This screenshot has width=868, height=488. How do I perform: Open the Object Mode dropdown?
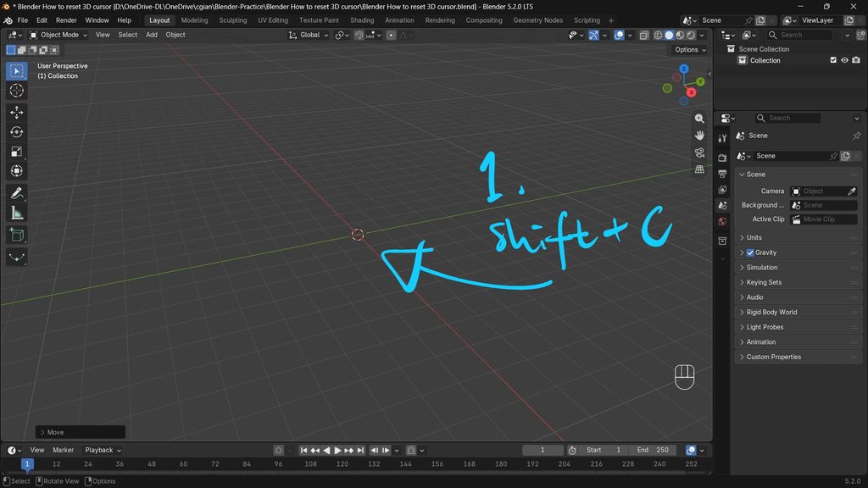tap(58, 35)
